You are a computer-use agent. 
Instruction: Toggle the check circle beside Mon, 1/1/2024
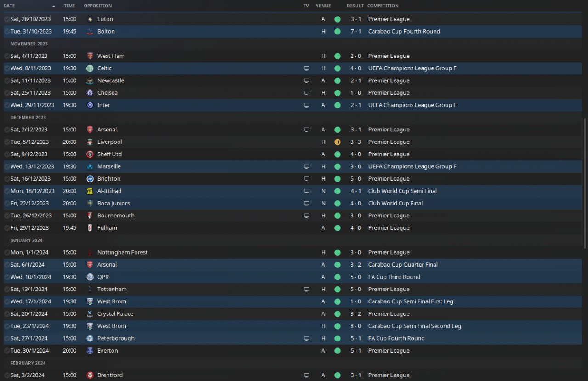[6, 252]
